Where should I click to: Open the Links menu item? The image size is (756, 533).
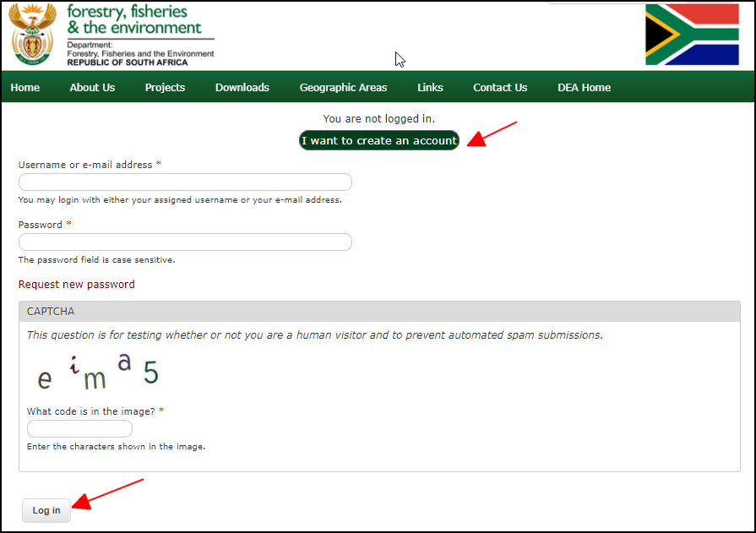click(x=430, y=88)
